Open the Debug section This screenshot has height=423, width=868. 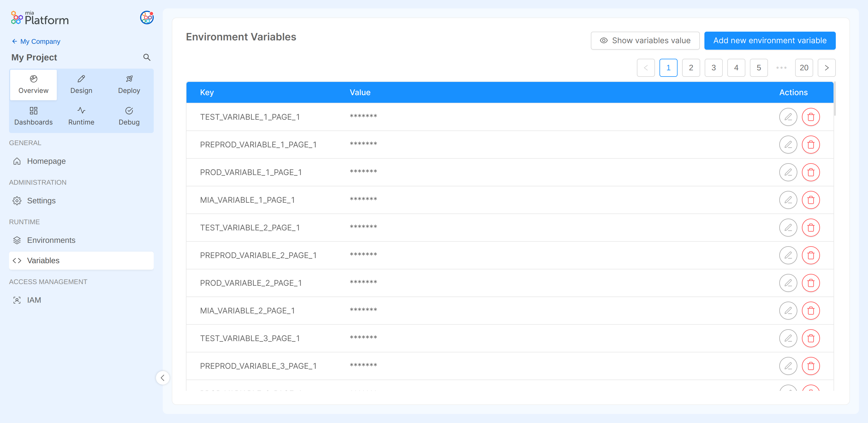129,115
